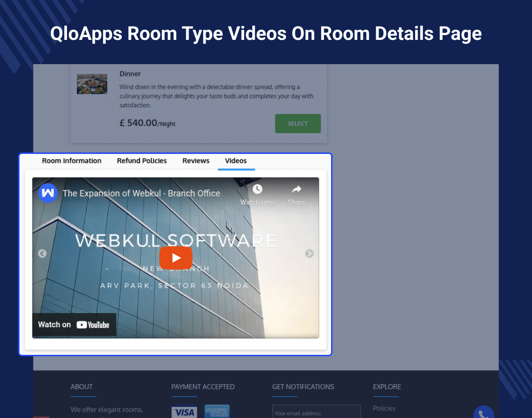532x418 pixels.
Task: Switch to the Room Information tab
Action: click(72, 161)
